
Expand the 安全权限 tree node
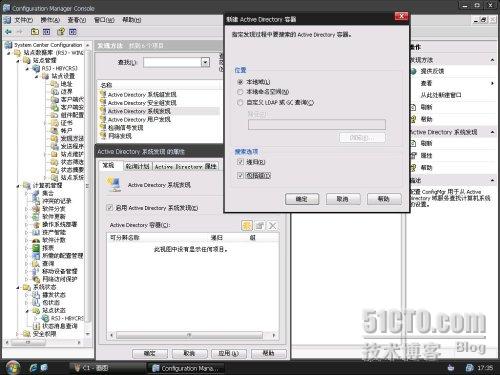[x=18, y=333]
